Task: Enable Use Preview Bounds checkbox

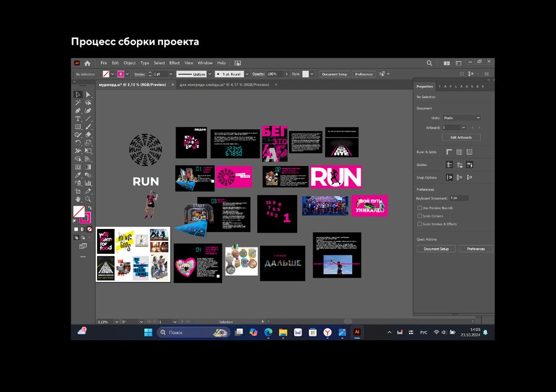Action: pyautogui.click(x=420, y=208)
